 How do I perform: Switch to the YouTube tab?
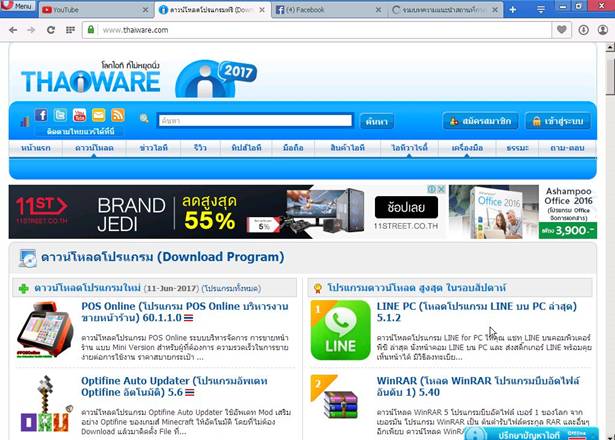(94, 10)
